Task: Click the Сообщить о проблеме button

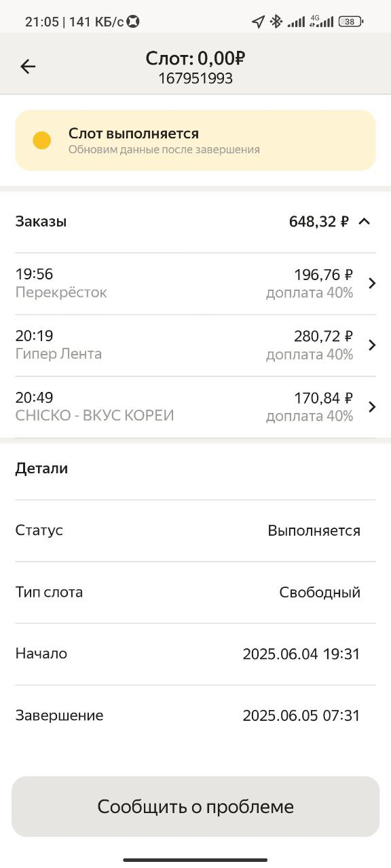Action: click(195, 806)
